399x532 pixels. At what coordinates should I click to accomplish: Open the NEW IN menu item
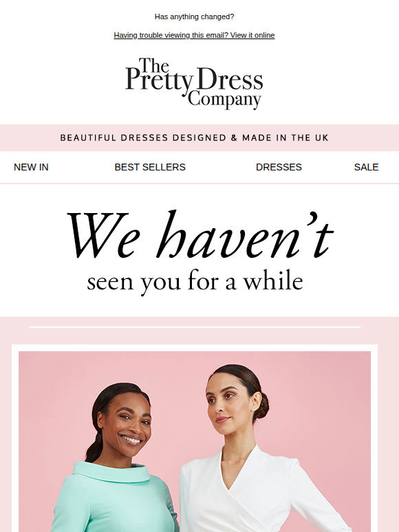click(31, 167)
